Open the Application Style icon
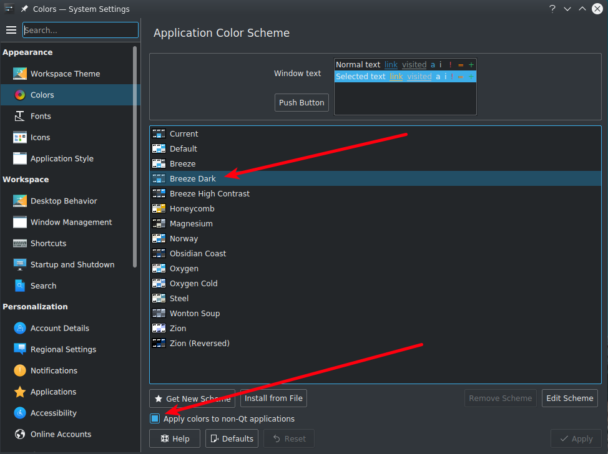608x454 pixels. (x=20, y=159)
